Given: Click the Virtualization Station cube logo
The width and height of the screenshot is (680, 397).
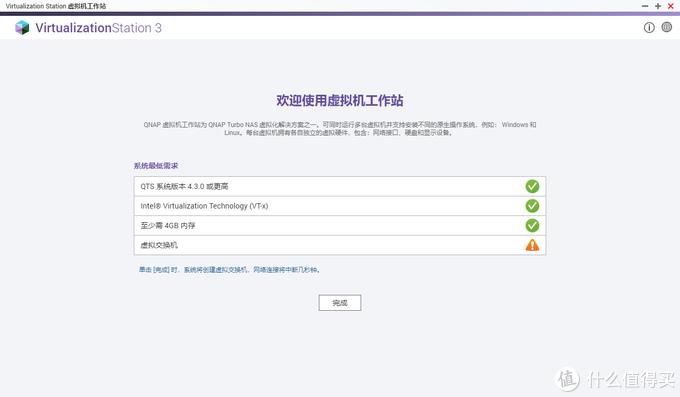Looking at the screenshot, I should tap(22, 28).
